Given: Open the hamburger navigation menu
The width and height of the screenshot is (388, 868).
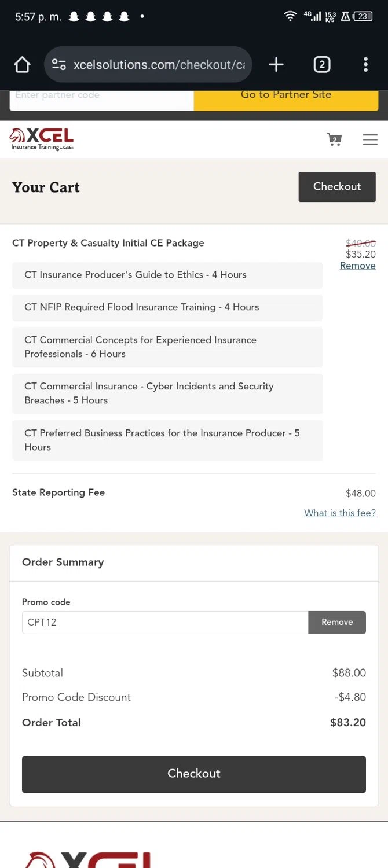Looking at the screenshot, I should click(370, 139).
